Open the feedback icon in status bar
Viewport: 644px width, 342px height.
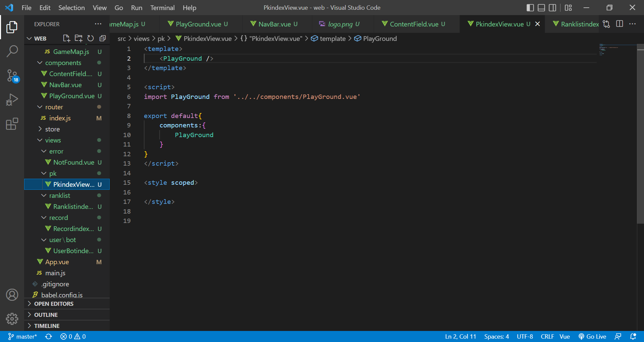click(618, 336)
